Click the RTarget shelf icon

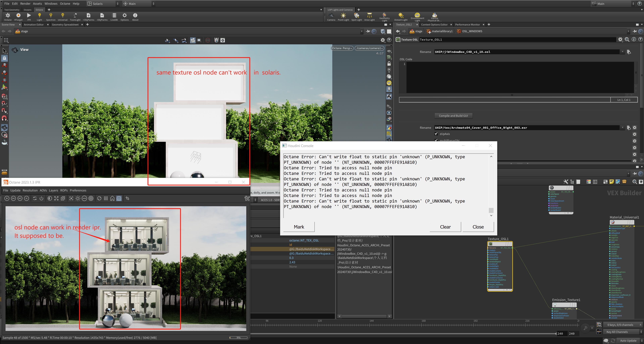tap(18, 17)
